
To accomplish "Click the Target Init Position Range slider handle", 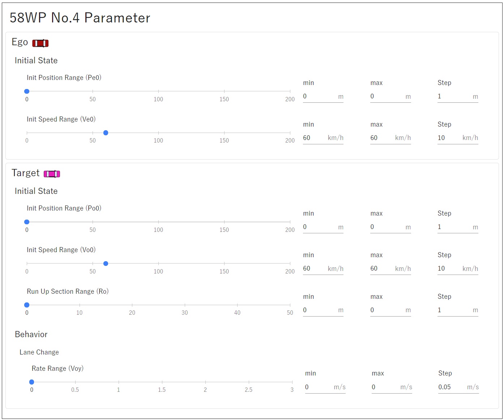I will coord(27,222).
